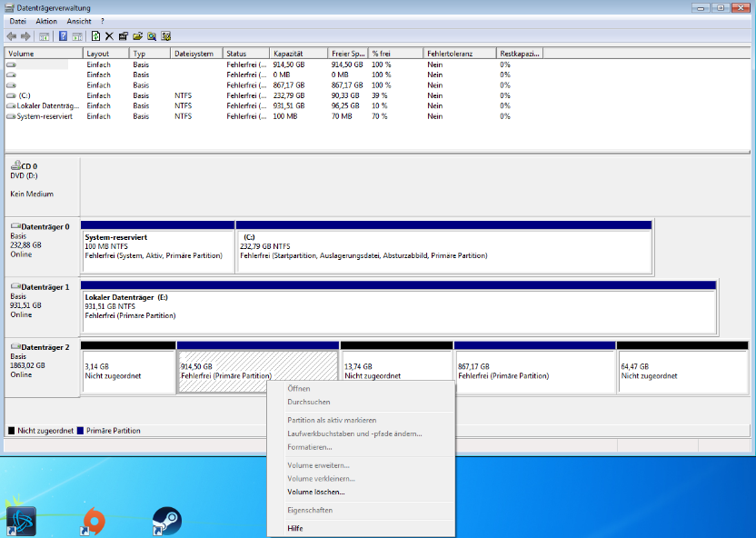Sort by the Status column header
The width and height of the screenshot is (756, 538).
click(246, 54)
